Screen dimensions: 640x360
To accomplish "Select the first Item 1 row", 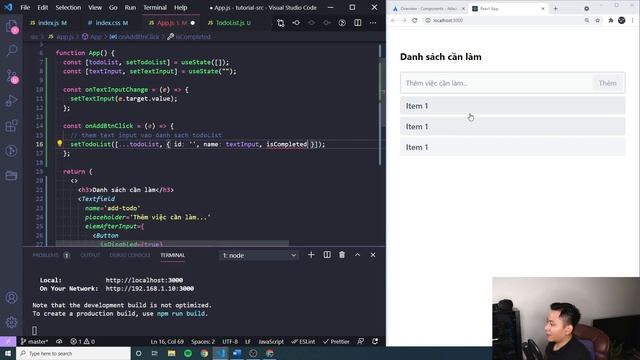I will tap(512, 106).
